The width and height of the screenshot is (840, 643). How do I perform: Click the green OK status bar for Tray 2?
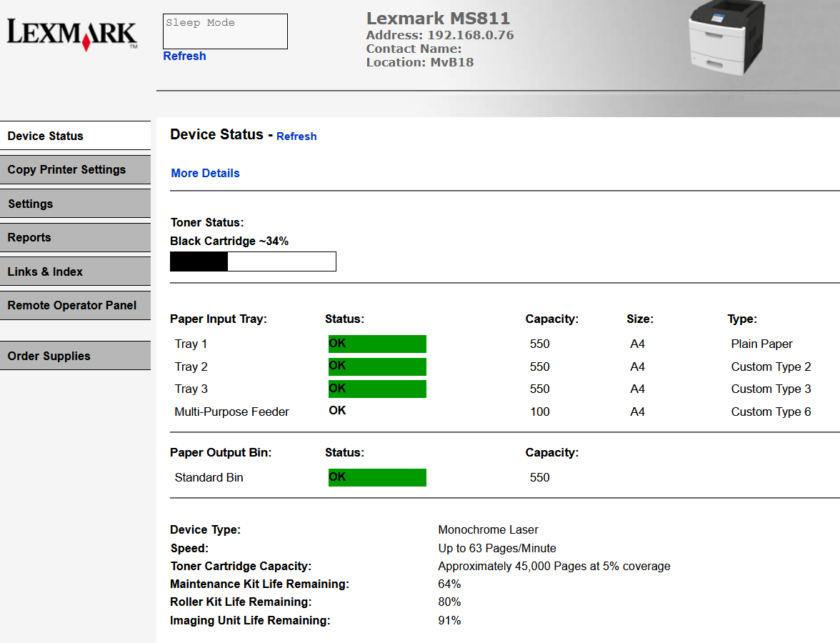pos(377,367)
